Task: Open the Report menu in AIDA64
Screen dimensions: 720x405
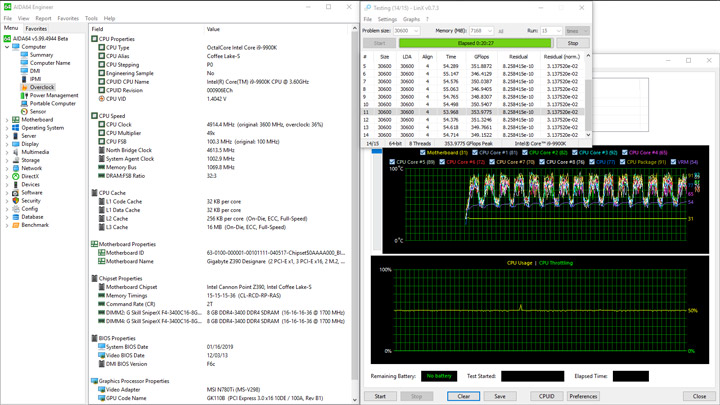Action: click(x=43, y=18)
